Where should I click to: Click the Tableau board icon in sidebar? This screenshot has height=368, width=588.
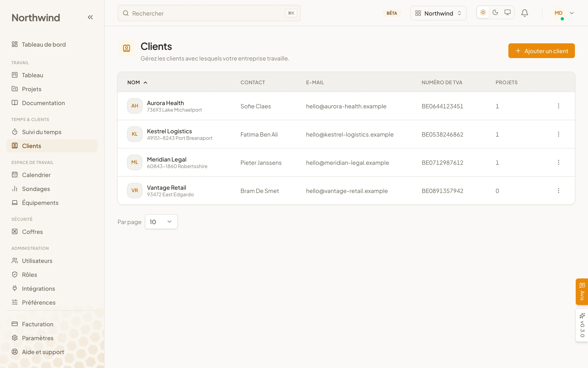pos(15,75)
